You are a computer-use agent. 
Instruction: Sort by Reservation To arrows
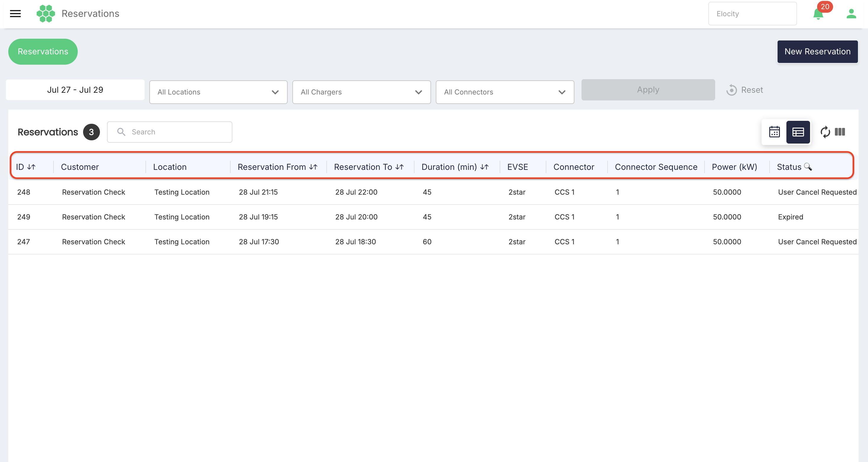[x=399, y=167]
